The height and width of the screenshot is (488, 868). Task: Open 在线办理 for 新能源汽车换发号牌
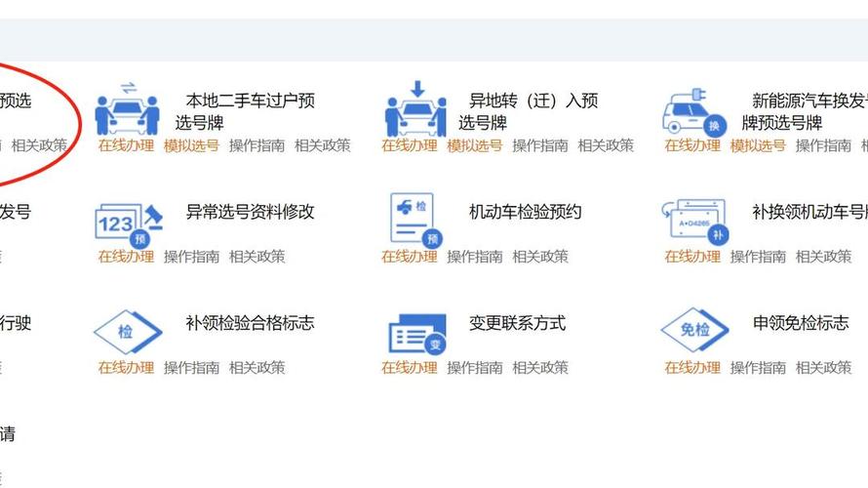point(692,145)
